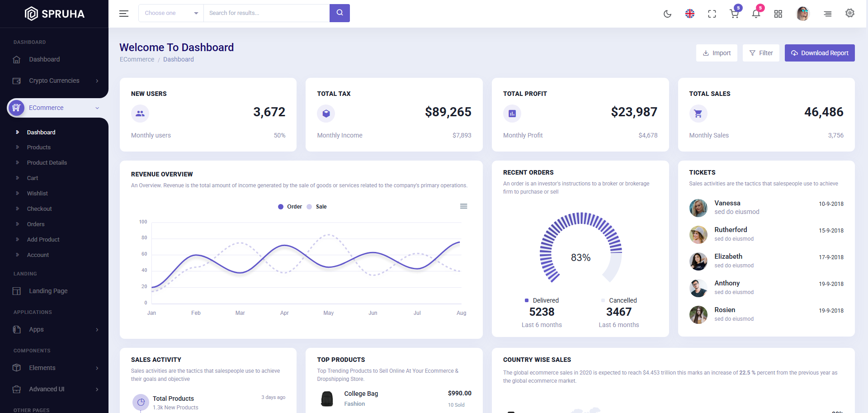Image resolution: width=868 pixels, height=413 pixels.
Task: Open the 'Choose one' dropdown
Action: 171,13
